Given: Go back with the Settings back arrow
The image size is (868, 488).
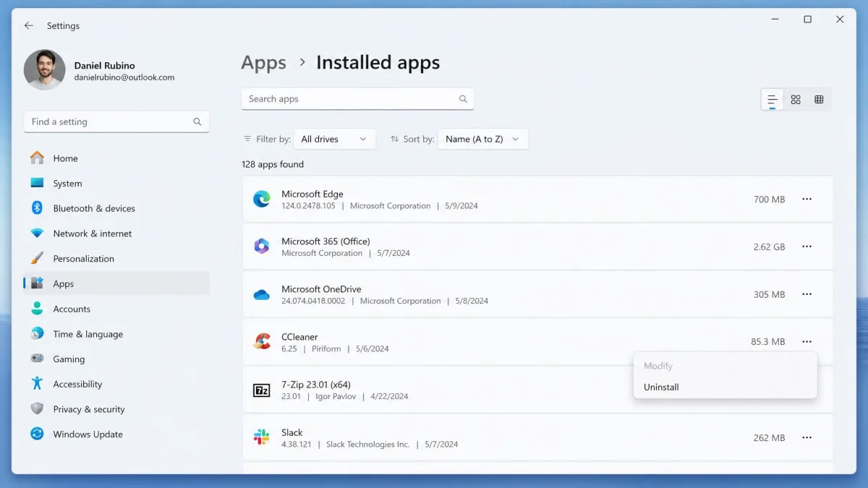Looking at the screenshot, I should click(29, 25).
